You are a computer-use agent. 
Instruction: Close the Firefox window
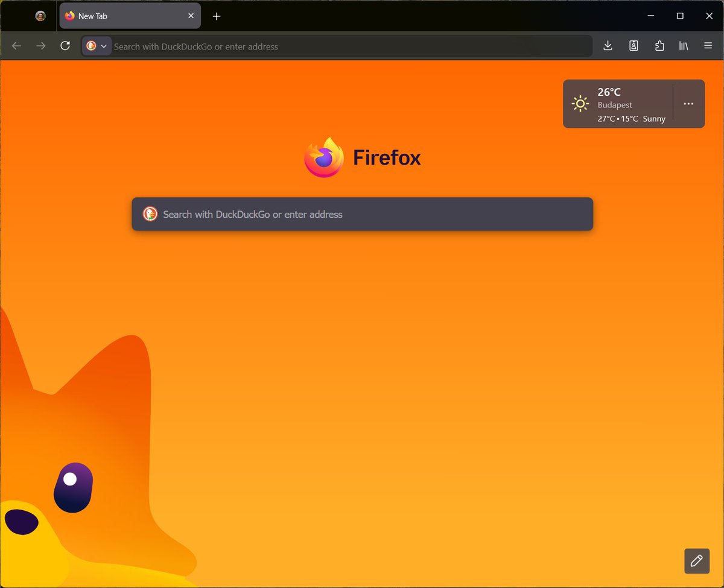click(708, 16)
